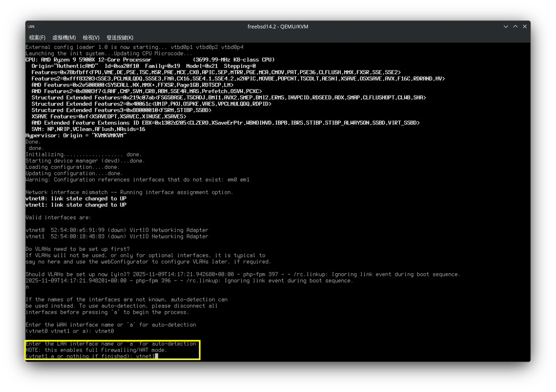Screen dimensions: 556x392
Task: Click 'Loading configuration....done.' line
Action: (x=73, y=167)
